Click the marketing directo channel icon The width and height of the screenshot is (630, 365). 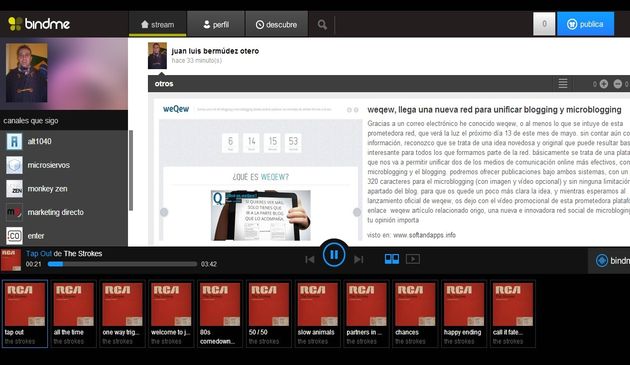click(14, 212)
